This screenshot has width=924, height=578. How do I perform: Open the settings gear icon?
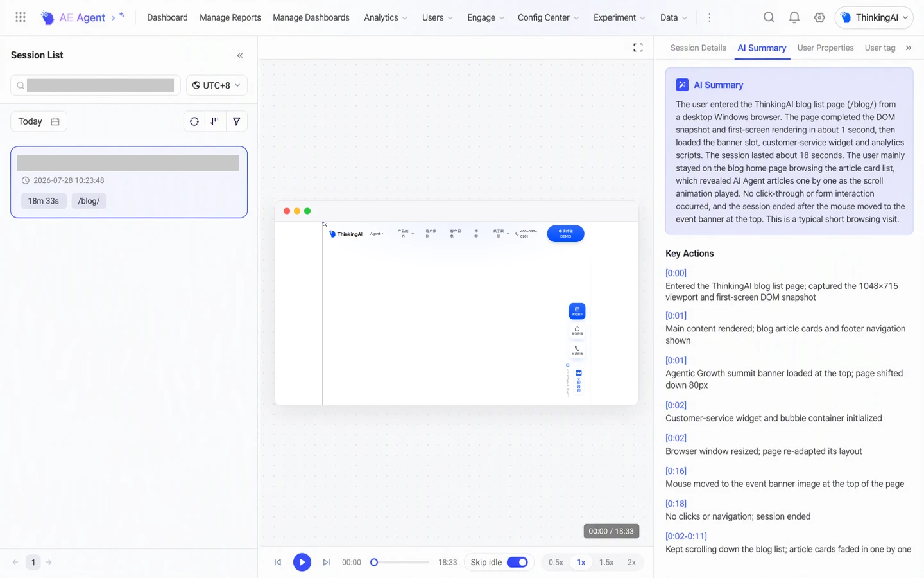click(819, 17)
